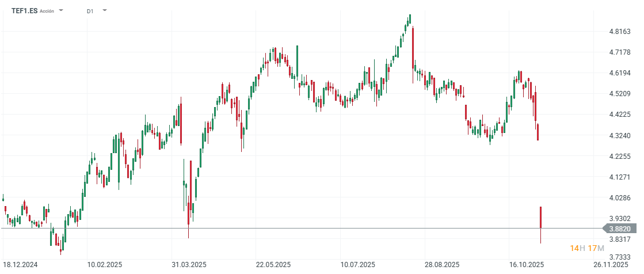Click the 28.08.2025 date label
Viewport: 644px width, 274px height.
[443, 265]
